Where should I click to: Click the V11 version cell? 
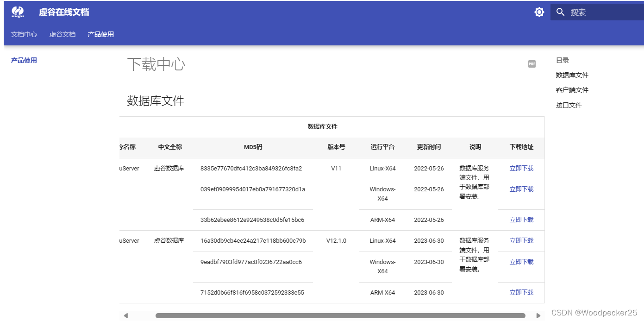click(x=336, y=168)
